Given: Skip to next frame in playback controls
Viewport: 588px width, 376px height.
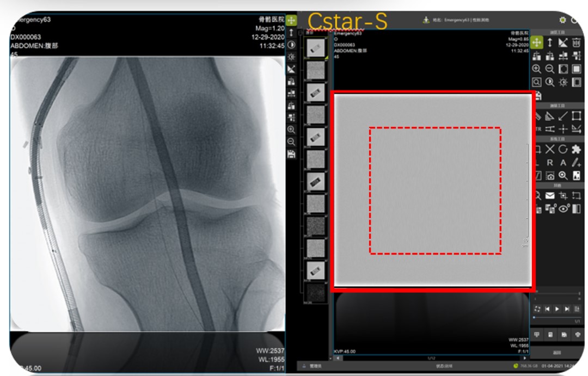Looking at the screenshot, I should [x=567, y=309].
